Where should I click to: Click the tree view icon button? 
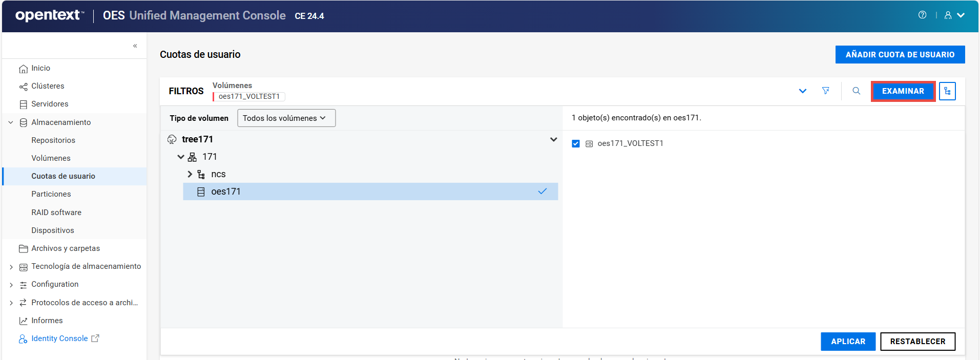pyautogui.click(x=947, y=91)
